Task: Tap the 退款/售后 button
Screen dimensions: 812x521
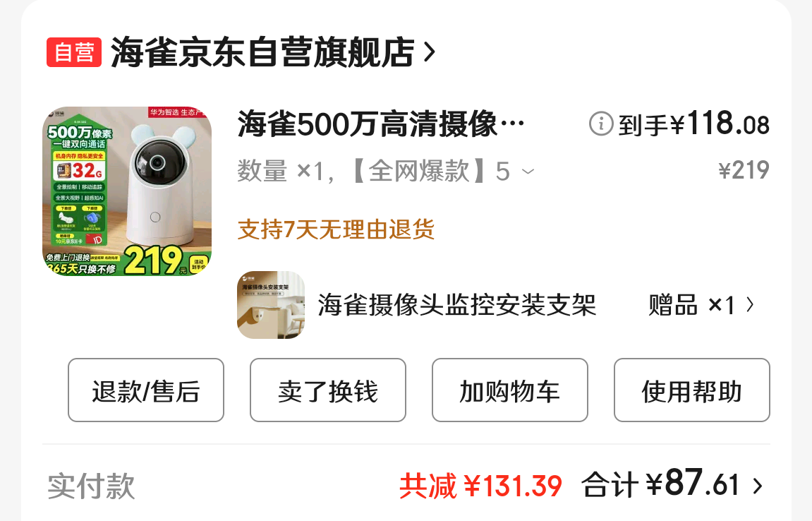Action: click(x=146, y=390)
